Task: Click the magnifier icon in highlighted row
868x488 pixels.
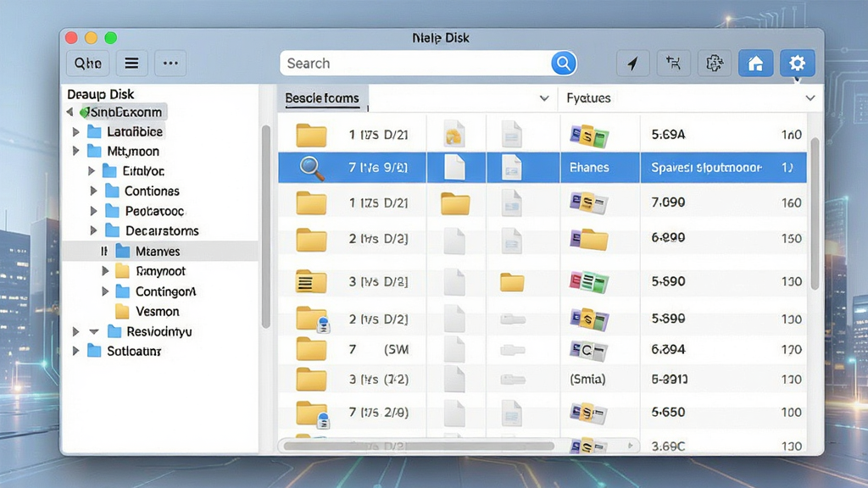Action: [312, 169]
